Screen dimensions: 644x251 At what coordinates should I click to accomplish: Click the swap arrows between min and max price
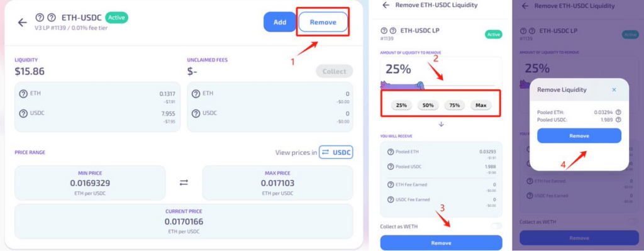point(184,183)
